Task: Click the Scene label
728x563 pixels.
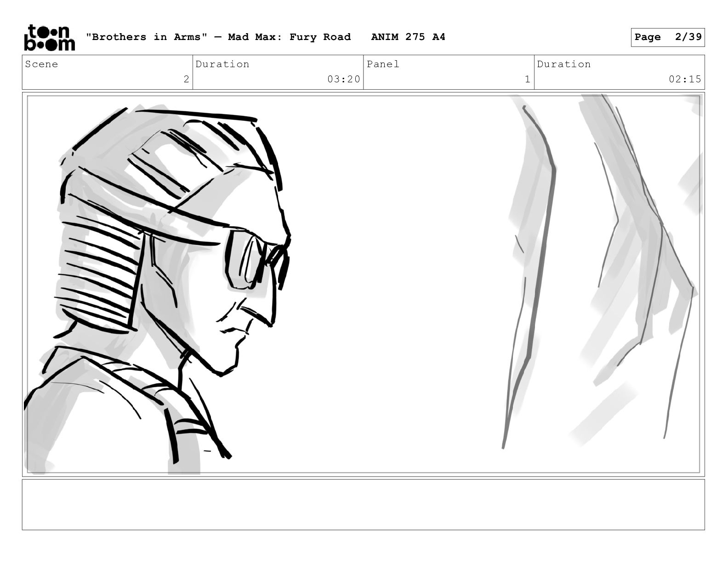Action: click(x=42, y=64)
